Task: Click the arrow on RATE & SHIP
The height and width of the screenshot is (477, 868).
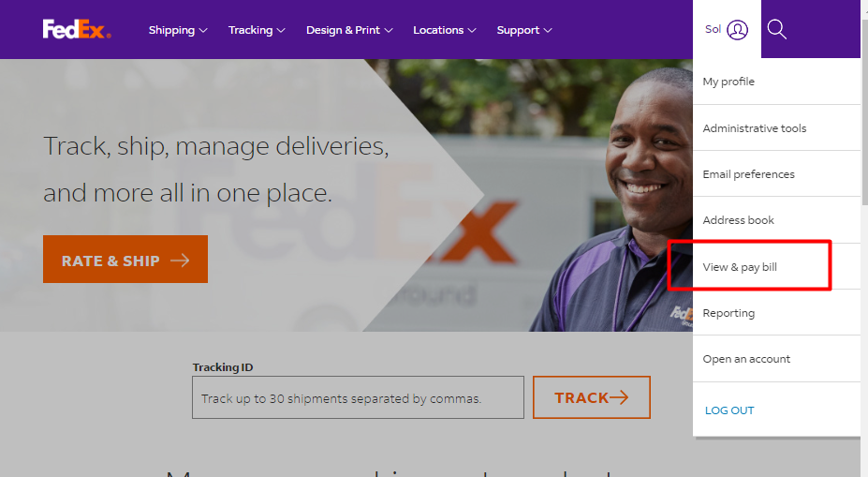Action: pos(180,261)
